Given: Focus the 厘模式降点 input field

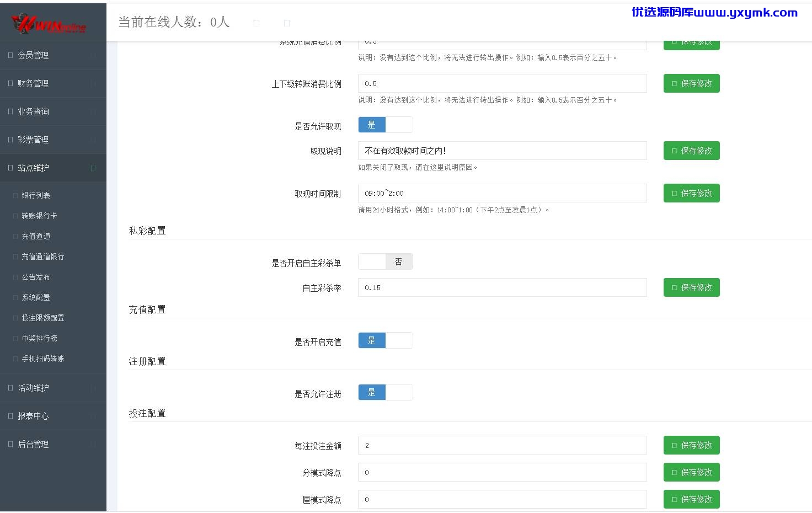Looking at the screenshot, I should pos(503,499).
